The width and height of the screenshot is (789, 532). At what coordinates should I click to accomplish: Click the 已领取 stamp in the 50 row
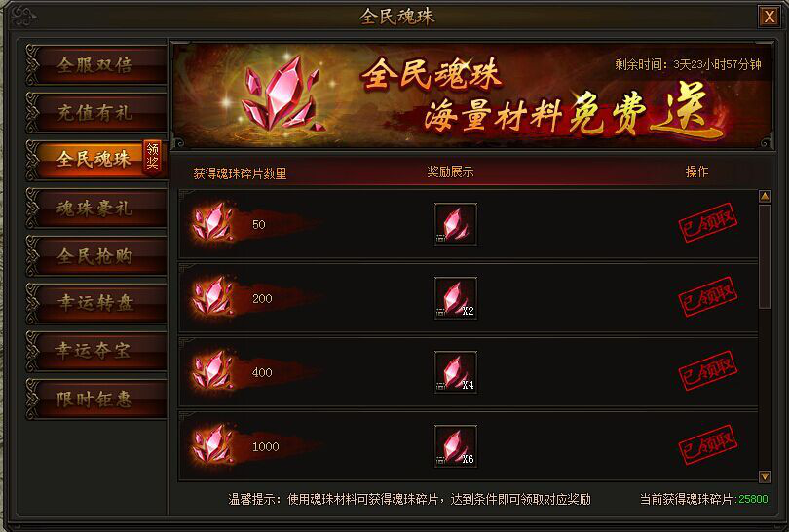[707, 222]
